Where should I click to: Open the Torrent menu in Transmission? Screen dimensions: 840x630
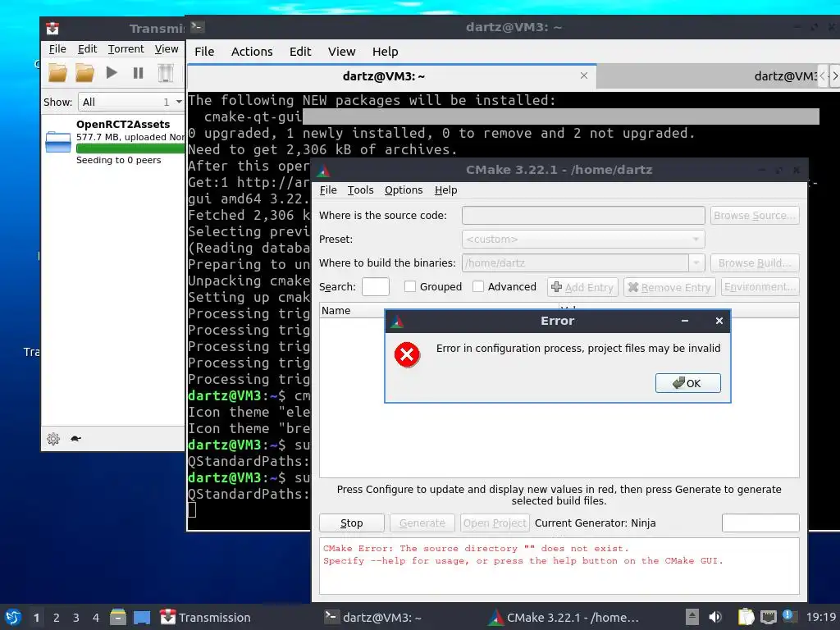[x=126, y=48]
